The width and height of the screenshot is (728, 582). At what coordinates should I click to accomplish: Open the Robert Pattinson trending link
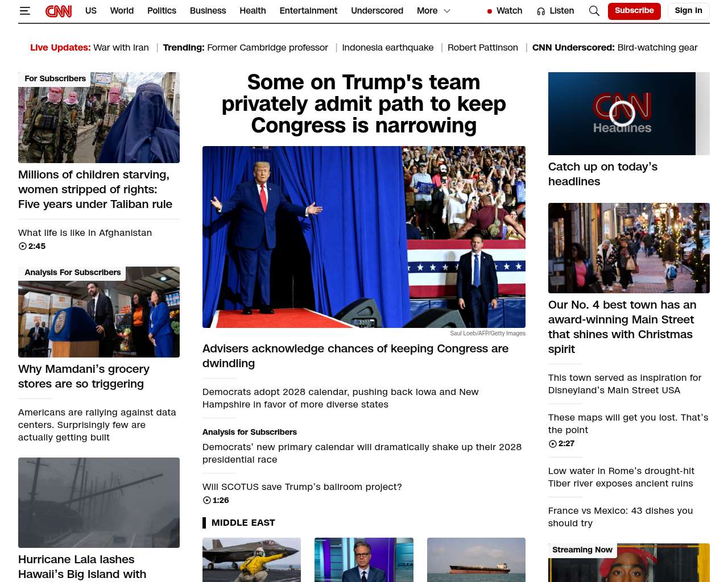coord(483,48)
